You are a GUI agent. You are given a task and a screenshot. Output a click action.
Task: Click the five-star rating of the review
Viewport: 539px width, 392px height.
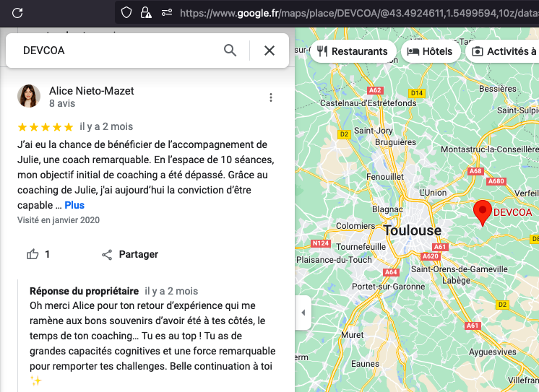46,127
